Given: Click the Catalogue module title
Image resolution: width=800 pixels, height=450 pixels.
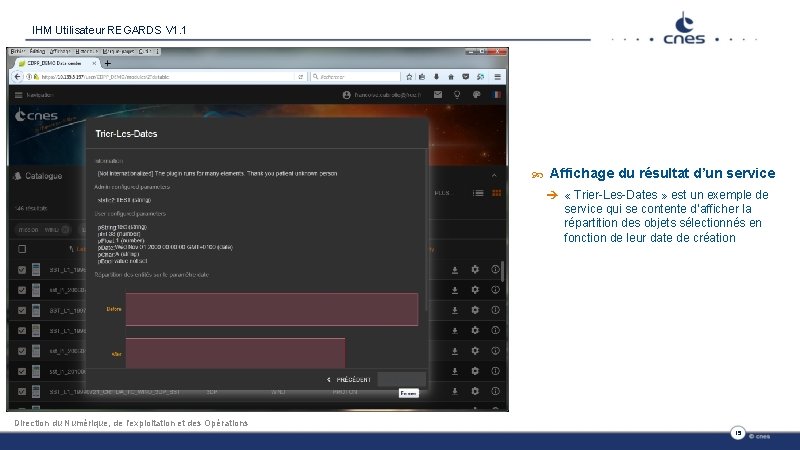Looking at the screenshot, I should click(x=44, y=176).
